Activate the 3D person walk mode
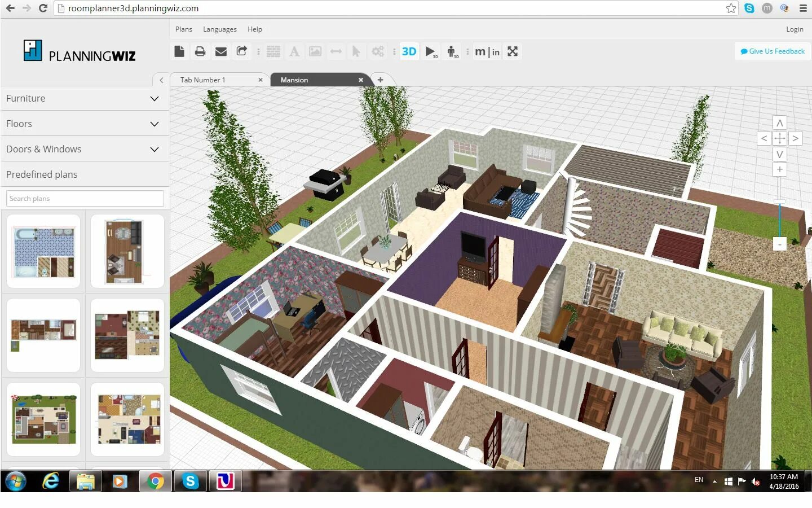Screen dimensions: 812x508 (x=452, y=51)
